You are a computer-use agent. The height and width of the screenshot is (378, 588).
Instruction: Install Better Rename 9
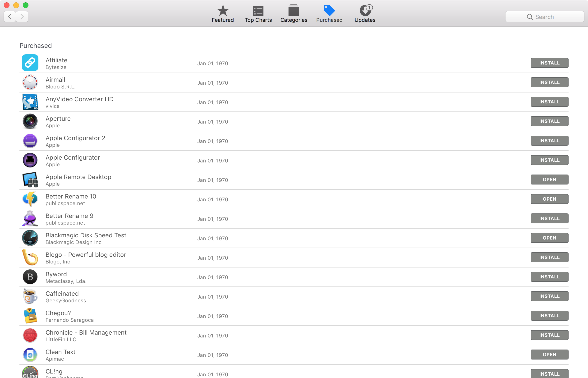(x=549, y=218)
